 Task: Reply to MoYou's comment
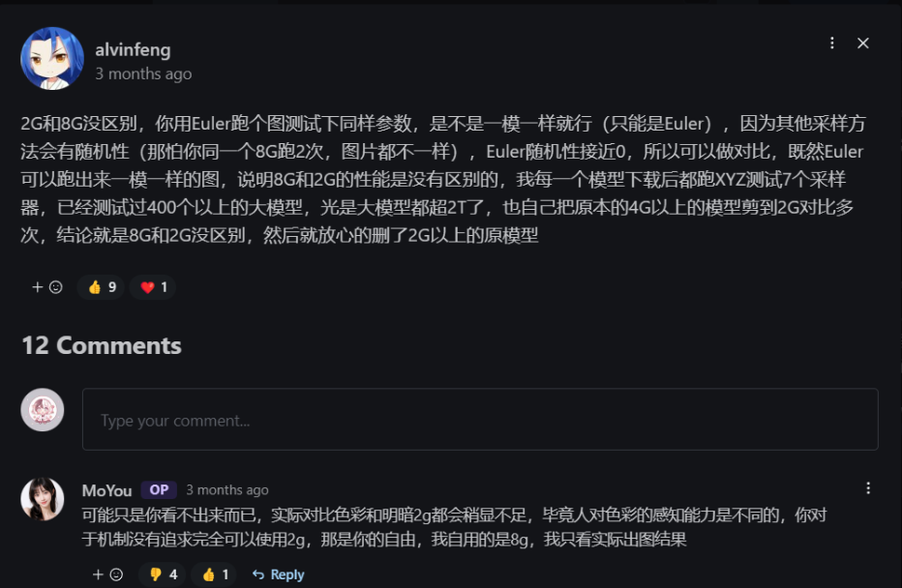(279, 574)
